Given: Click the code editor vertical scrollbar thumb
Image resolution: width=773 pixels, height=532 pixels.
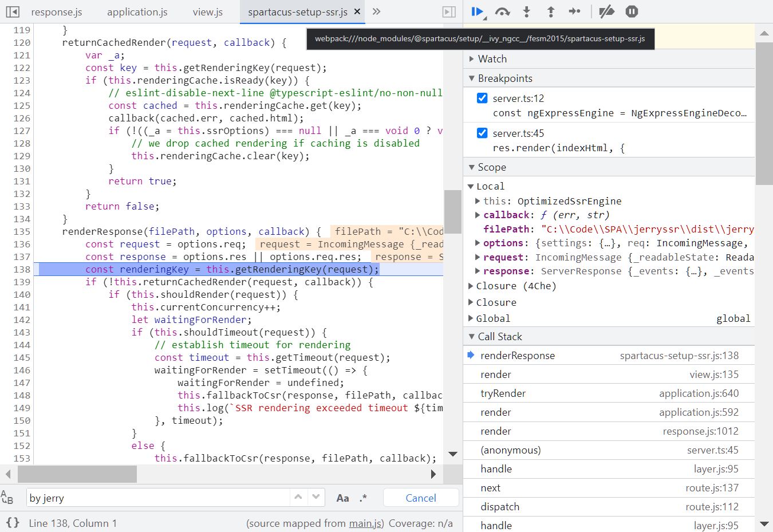Looking at the screenshot, I should pos(453,211).
